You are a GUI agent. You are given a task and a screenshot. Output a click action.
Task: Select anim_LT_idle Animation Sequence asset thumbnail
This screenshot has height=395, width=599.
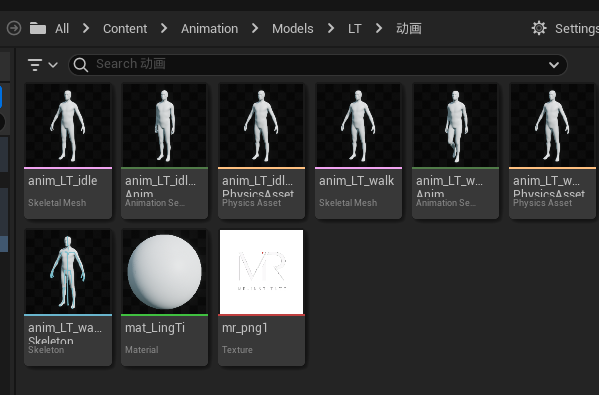click(165, 125)
